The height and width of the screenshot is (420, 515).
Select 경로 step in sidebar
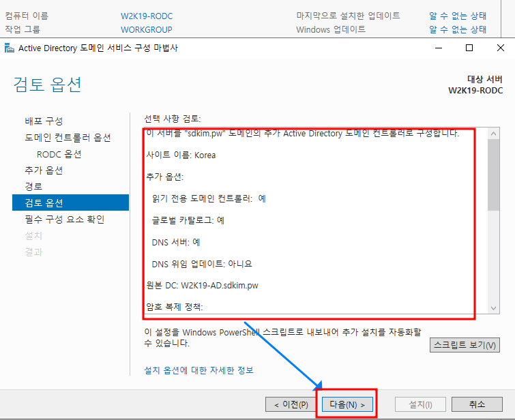[x=33, y=187]
